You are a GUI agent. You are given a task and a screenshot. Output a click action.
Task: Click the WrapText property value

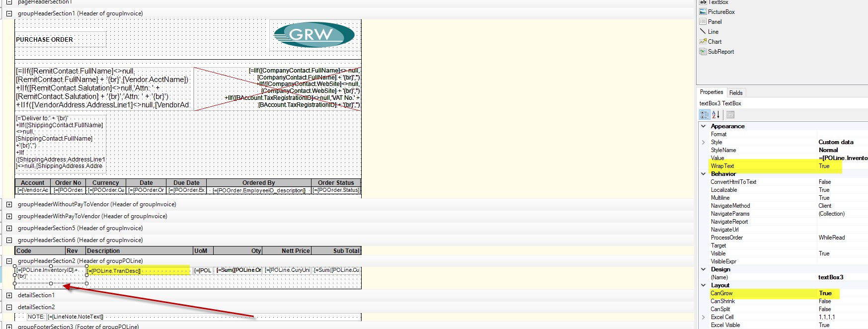(x=824, y=166)
